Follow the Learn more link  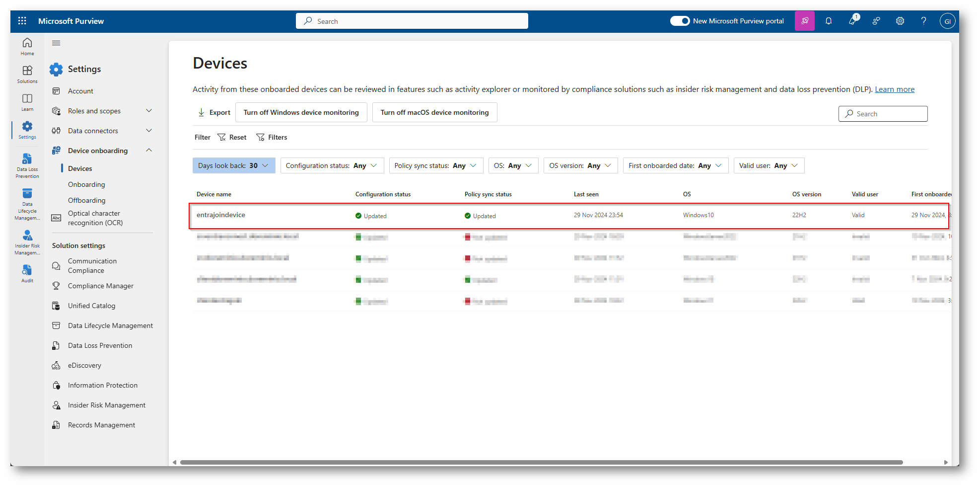(894, 89)
